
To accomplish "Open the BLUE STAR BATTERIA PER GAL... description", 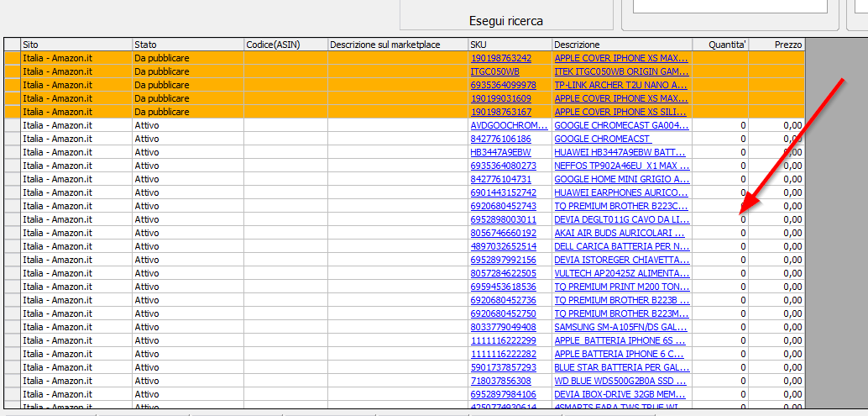I will pyautogui.click(x=622, y=367).
